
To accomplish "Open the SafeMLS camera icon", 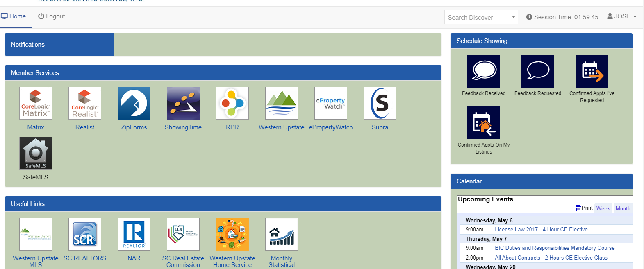I will point(36,153).
